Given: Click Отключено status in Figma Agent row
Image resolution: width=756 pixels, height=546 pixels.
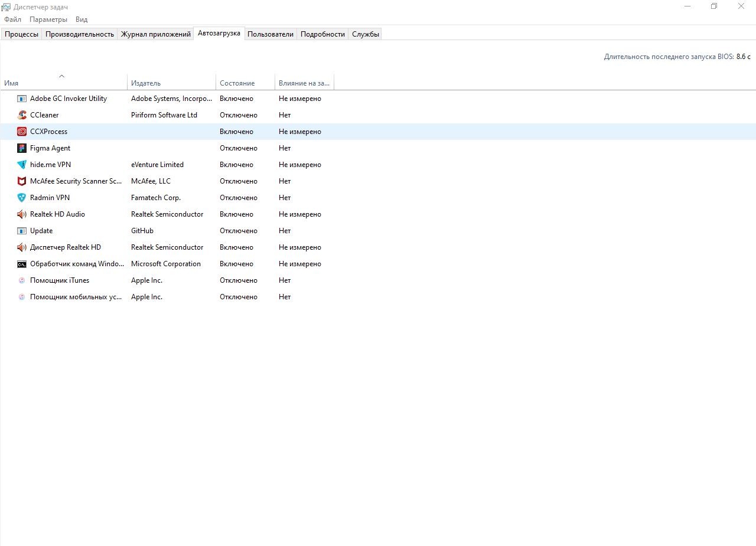Looking at the screenshot, I should click(239, 148).
